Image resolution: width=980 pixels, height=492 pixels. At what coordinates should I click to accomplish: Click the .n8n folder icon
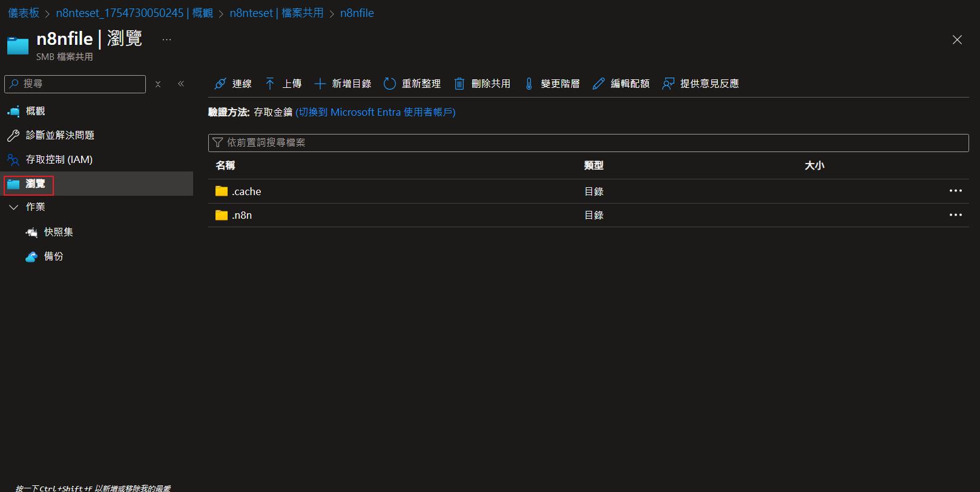click(x=222, y=215)
